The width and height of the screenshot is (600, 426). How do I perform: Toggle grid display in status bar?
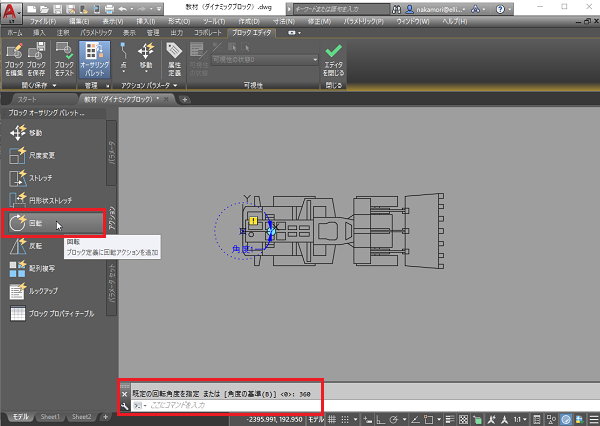332,419
